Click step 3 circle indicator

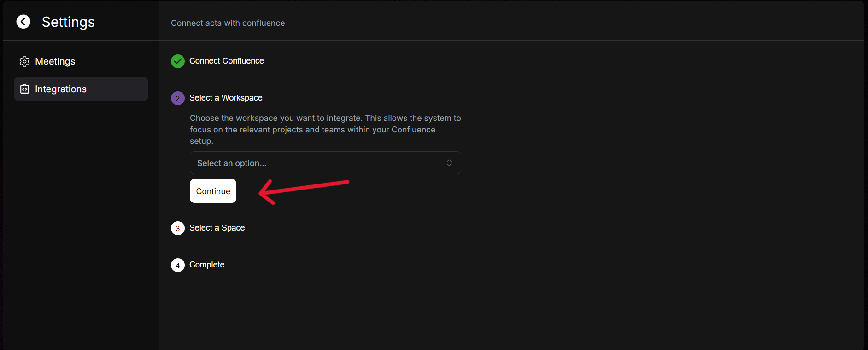[x=178, y=228]
